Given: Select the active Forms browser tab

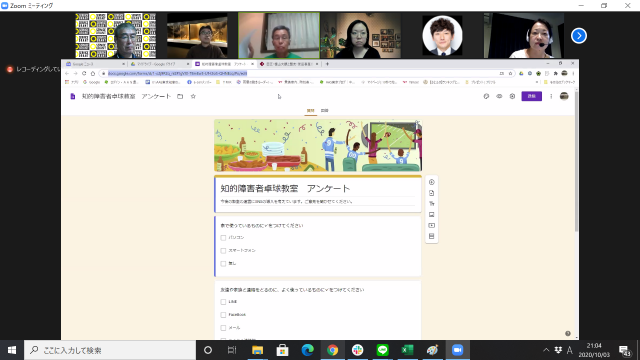Looking at the screenshot, I should pyautogui.click(x=224, y=64).
